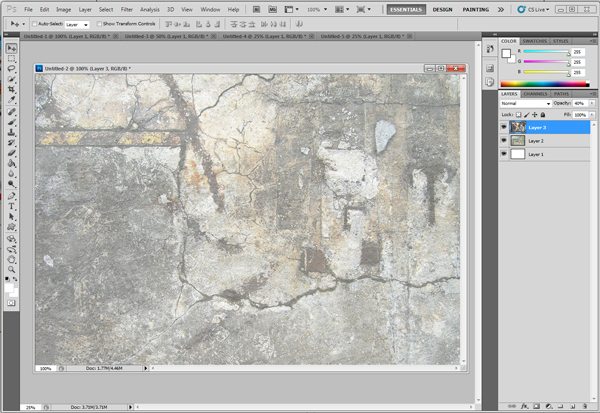Open the blend mode dropdown showing Normal
The width and height of the screenshot is (600, 413).
[x=525, y=103]
